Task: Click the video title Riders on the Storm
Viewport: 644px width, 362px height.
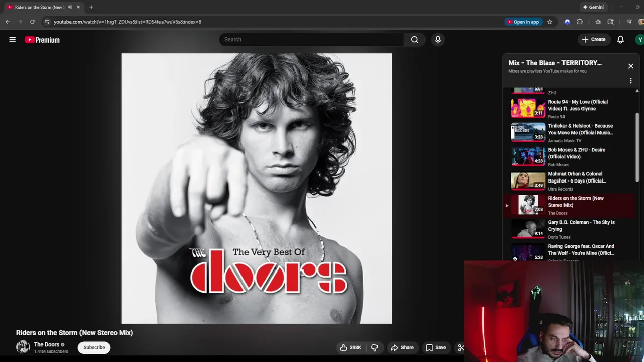Action: [x=74, y=333]
